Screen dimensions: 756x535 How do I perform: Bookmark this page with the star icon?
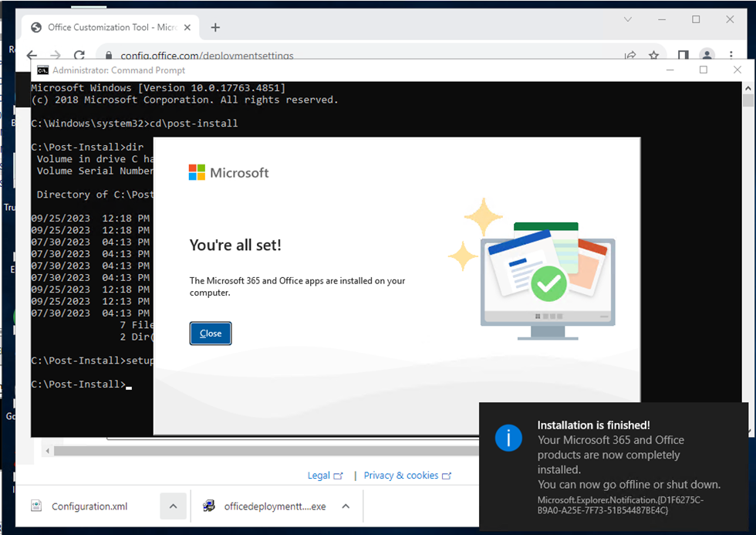[x=654, y=56]
